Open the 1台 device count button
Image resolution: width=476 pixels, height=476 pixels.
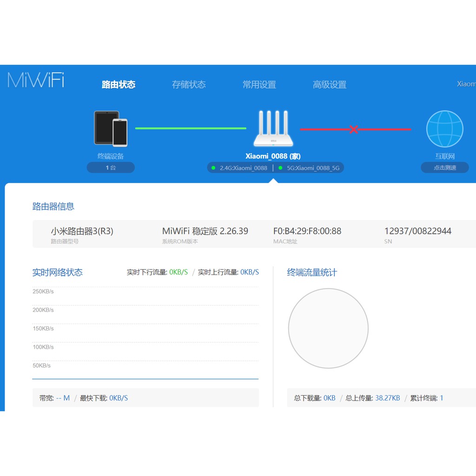[111, 167]
